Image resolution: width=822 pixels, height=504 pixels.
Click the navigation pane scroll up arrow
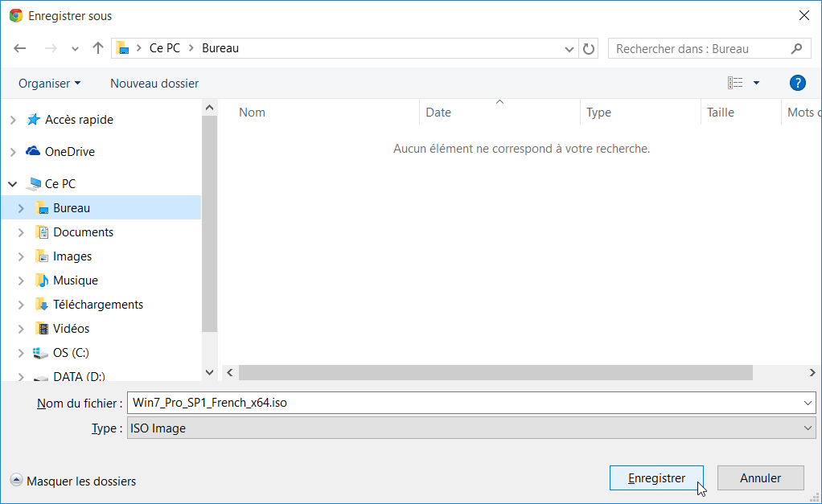pyautogui.click(x=209, y=108)
